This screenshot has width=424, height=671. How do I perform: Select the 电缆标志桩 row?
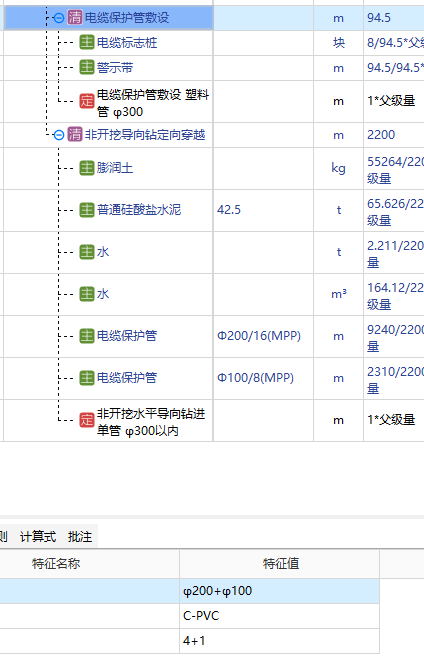[x=127, y=42]
